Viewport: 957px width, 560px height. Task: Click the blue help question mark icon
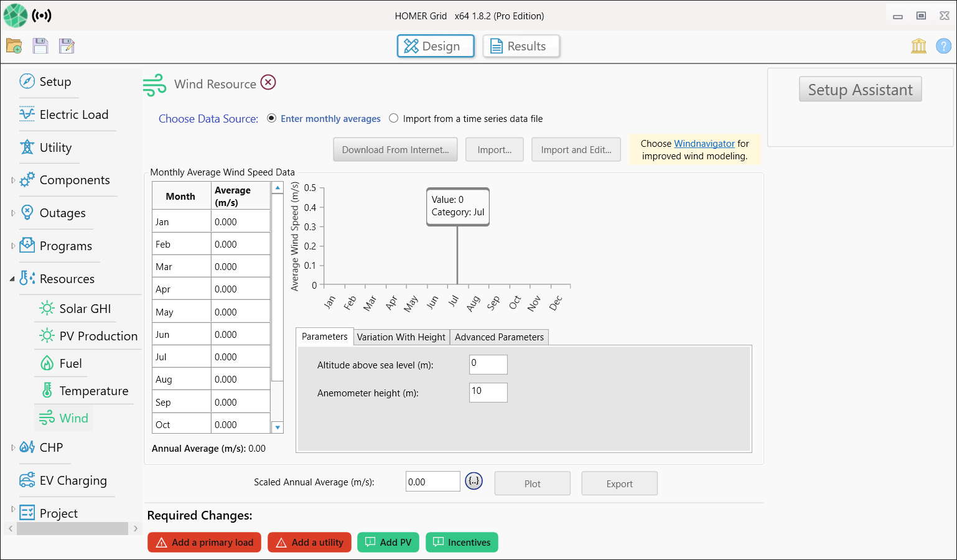pyautogui.click(x=943, y=46)
